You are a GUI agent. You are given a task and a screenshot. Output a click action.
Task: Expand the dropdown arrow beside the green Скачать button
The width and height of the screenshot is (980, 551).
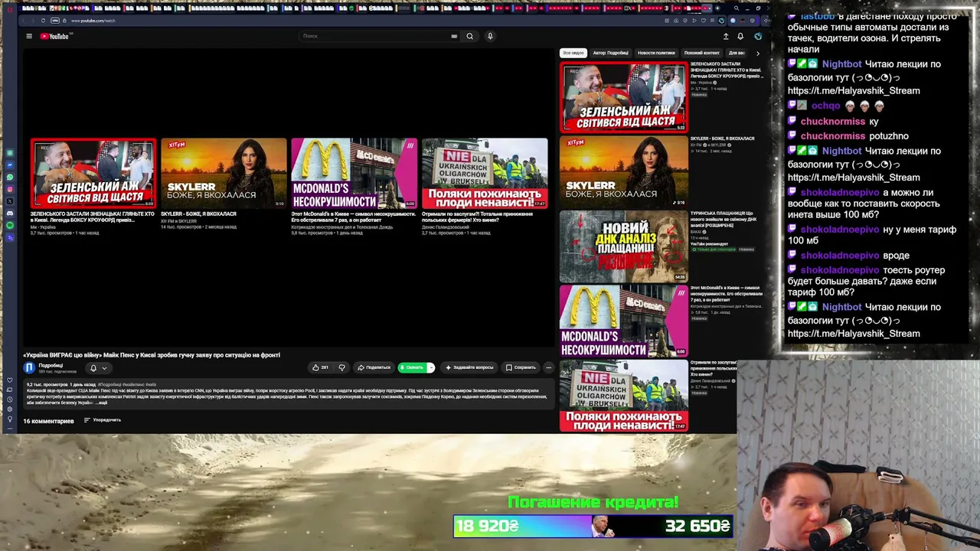tap(430, 367)
